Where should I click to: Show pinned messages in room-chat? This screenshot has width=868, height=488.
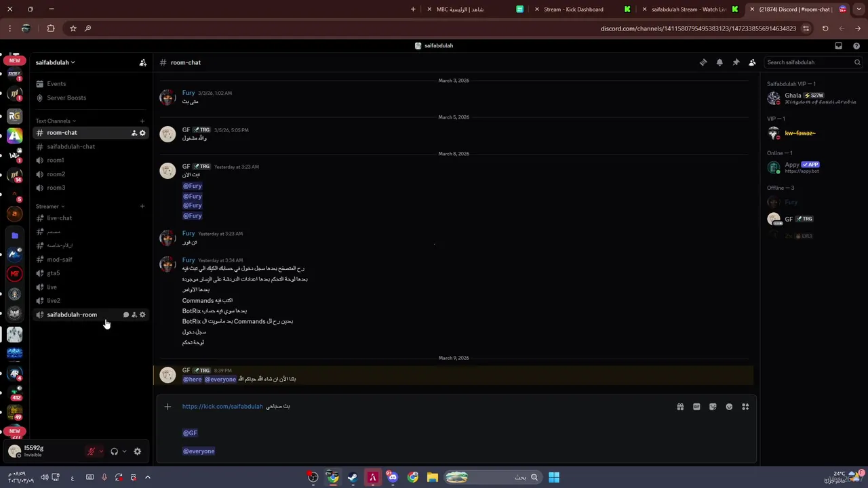coord(736,62)
